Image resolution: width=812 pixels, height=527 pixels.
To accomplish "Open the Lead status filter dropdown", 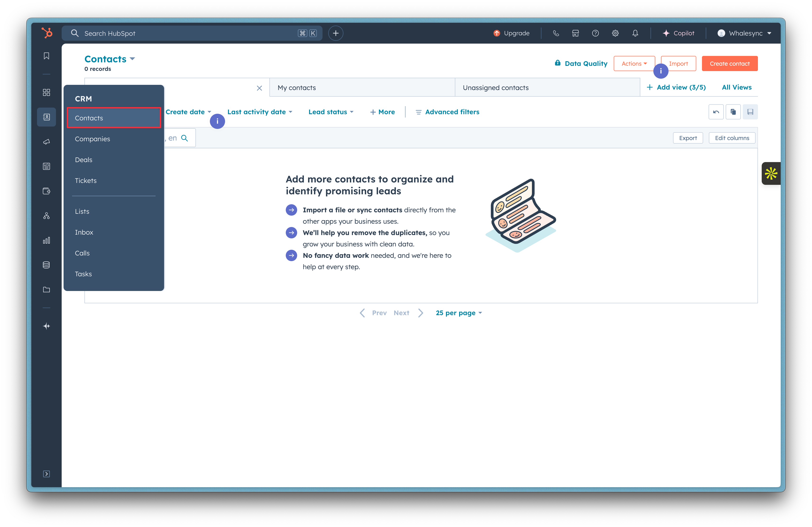I will pyautogui.click(x=331, y=112).
